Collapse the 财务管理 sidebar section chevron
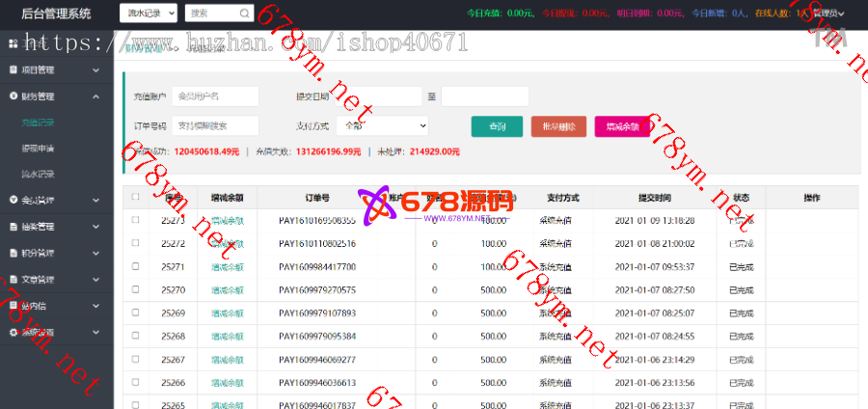Image resolution: width=868 pixels, height=409 pixels. point(96,96)
